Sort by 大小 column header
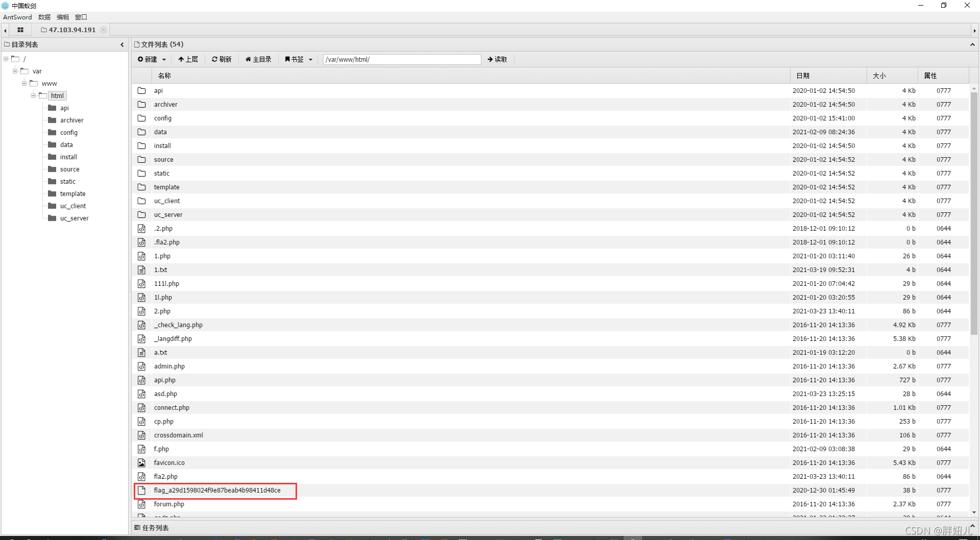Viewport: 980px width, 540px height. (892, 76)
